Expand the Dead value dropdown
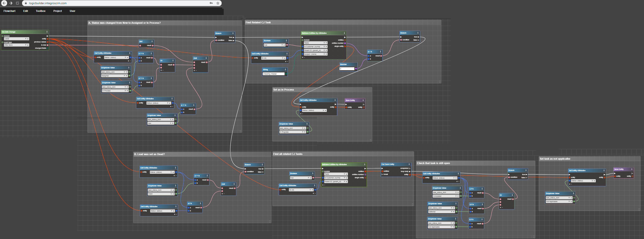Screen dimensions: 644x239 pyautogui.click(x=173, y=194)
